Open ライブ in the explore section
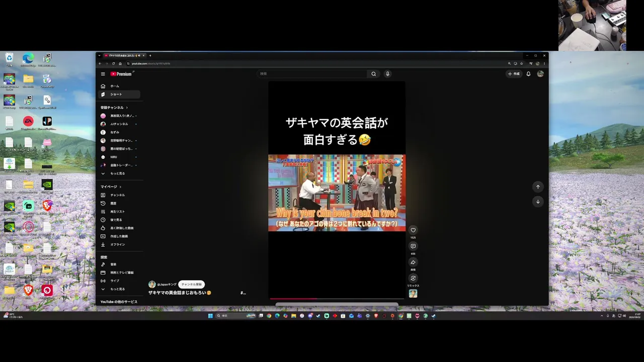644x362 pixels. tap(119, 281)
